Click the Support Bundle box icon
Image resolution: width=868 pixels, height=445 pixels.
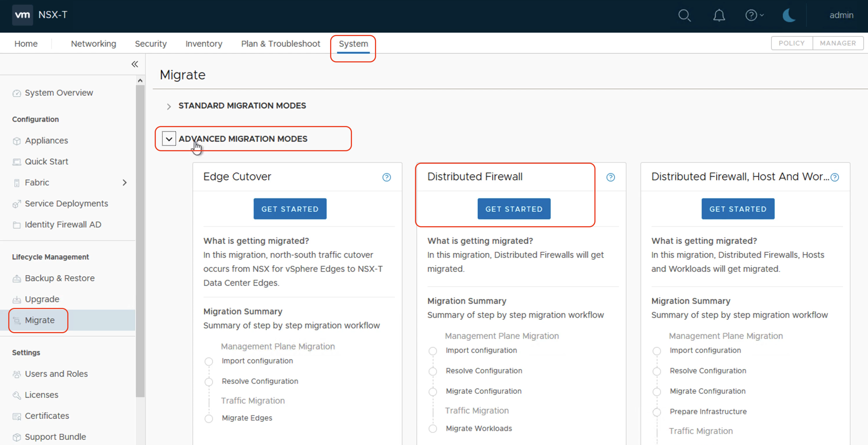[16, 437]
